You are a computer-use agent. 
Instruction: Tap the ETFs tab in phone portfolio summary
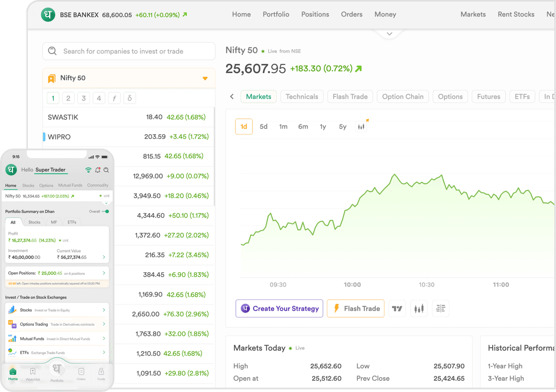72,222
